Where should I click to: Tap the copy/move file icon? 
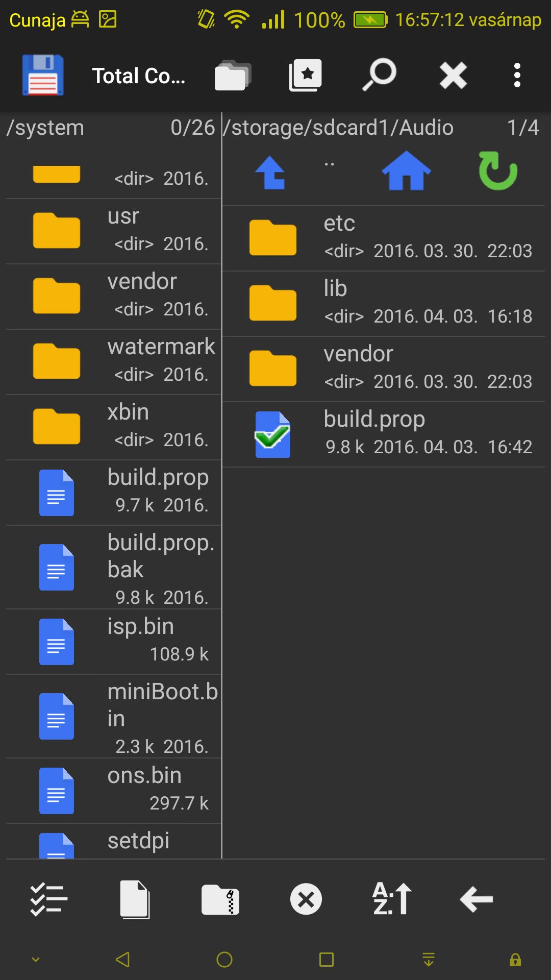(x=135, y=899)
